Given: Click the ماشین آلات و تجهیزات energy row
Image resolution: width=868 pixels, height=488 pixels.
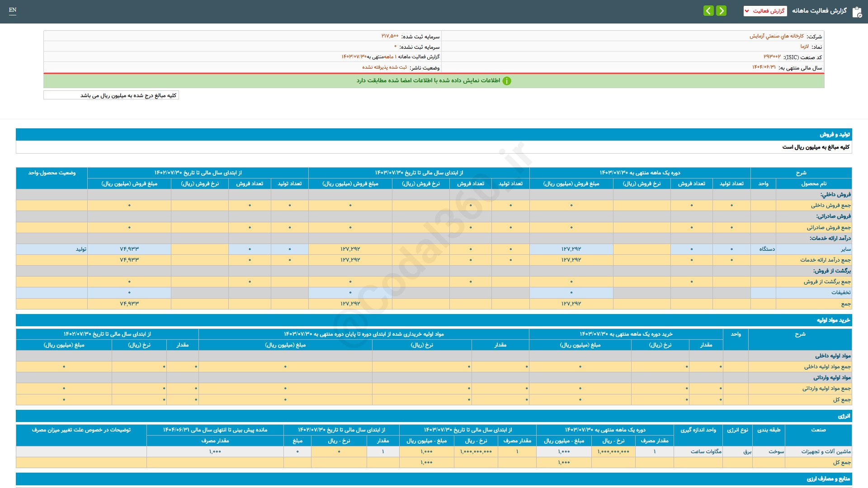Looking at the screenshot, I should click(x=826, y=451).
